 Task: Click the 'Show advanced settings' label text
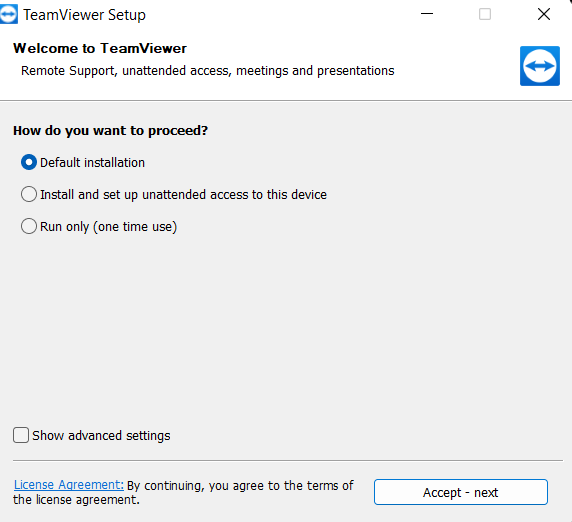(101, 436)
